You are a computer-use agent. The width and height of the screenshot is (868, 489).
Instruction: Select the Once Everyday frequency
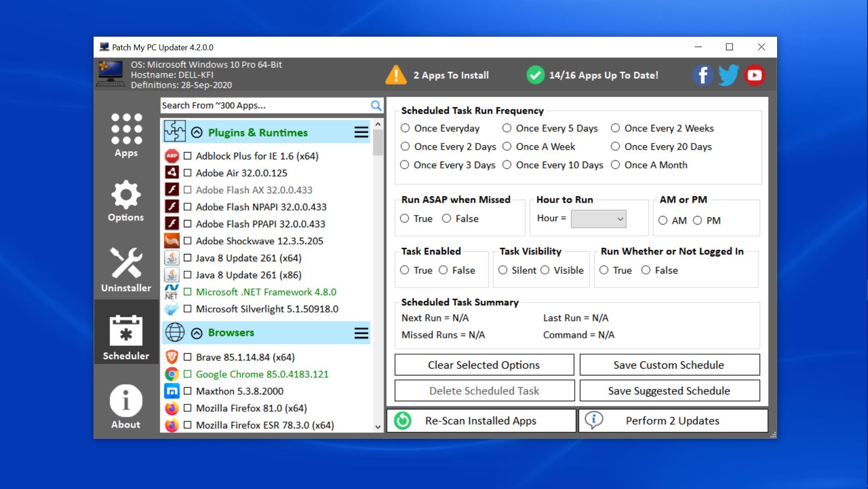pyautogui.click(x=405, y=128)
